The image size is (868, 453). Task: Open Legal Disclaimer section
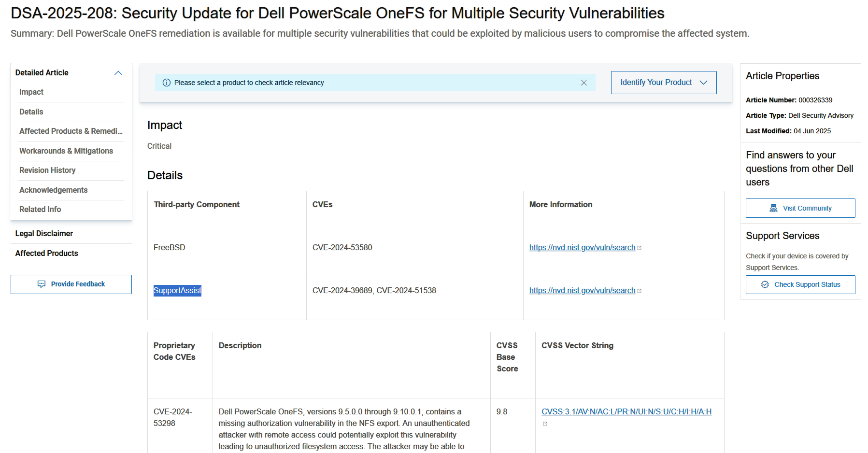44,233
